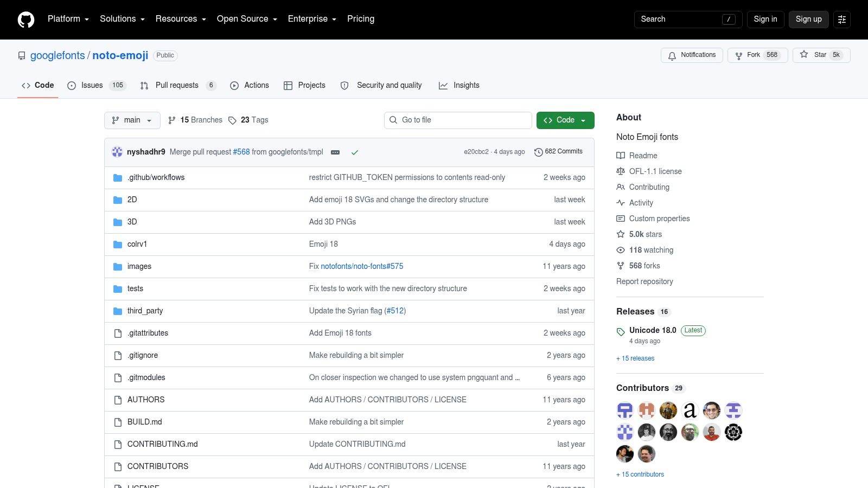868x488 pixels.
Task: Click the letter 'a' contributor avatar
Action: (x=690, y=410)
